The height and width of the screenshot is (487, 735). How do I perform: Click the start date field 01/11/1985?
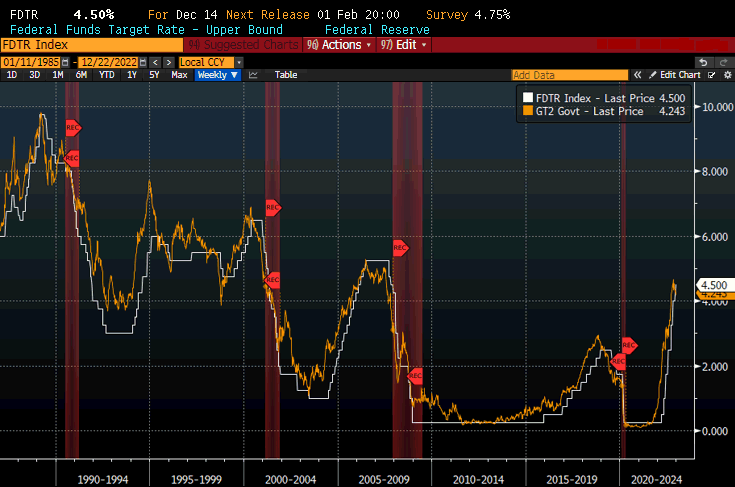tap(31, 62)
